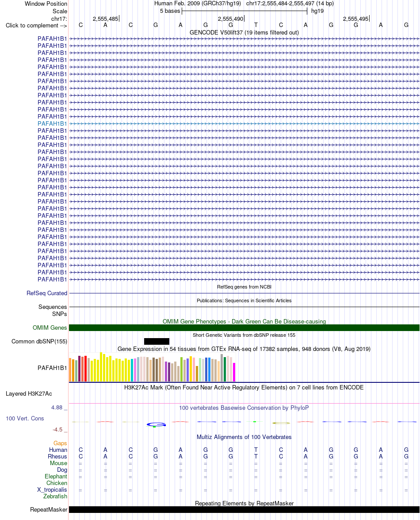Open the OMIM Gene Phenotypes track title

coord(244,321)
